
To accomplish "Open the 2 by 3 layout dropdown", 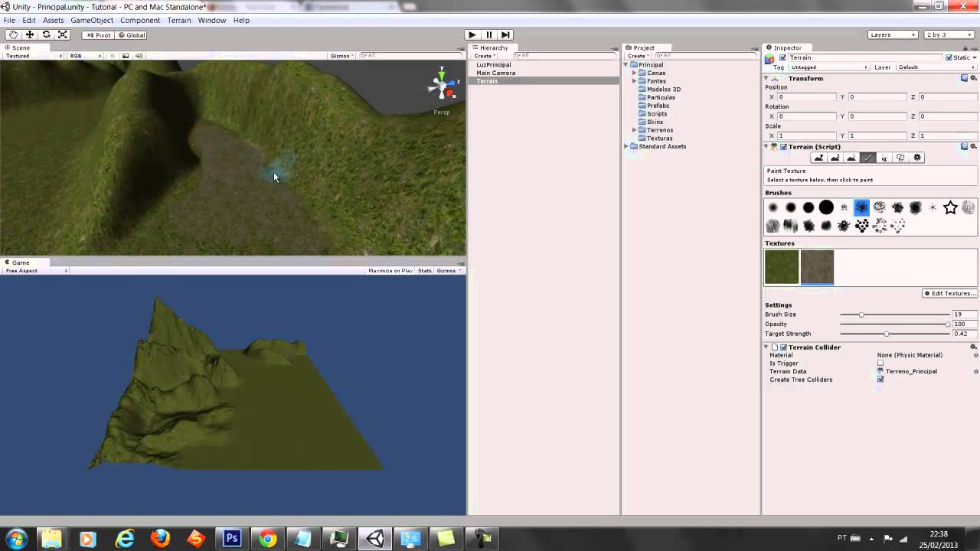I will [949, 34].
